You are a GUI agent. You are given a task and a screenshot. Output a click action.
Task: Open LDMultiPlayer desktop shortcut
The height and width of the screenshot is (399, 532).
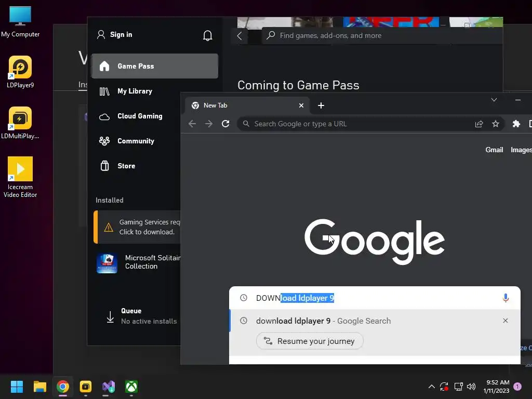pos(20,123)
